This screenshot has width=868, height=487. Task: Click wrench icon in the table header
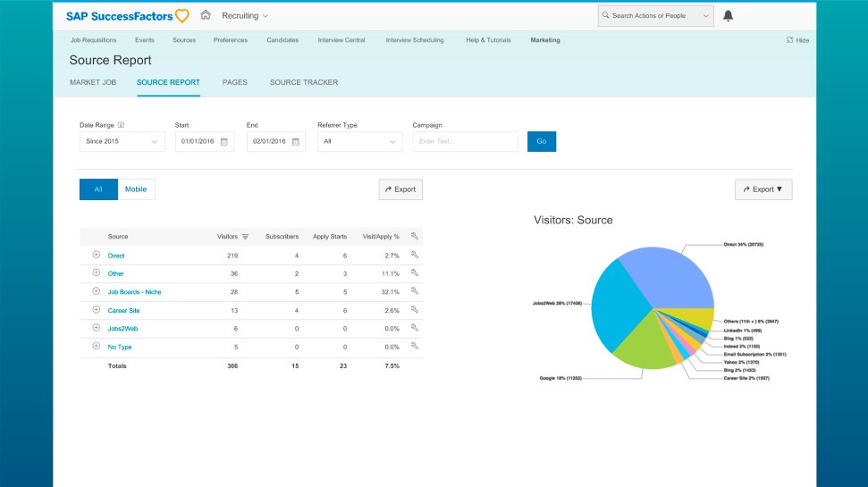pos(415,237)
